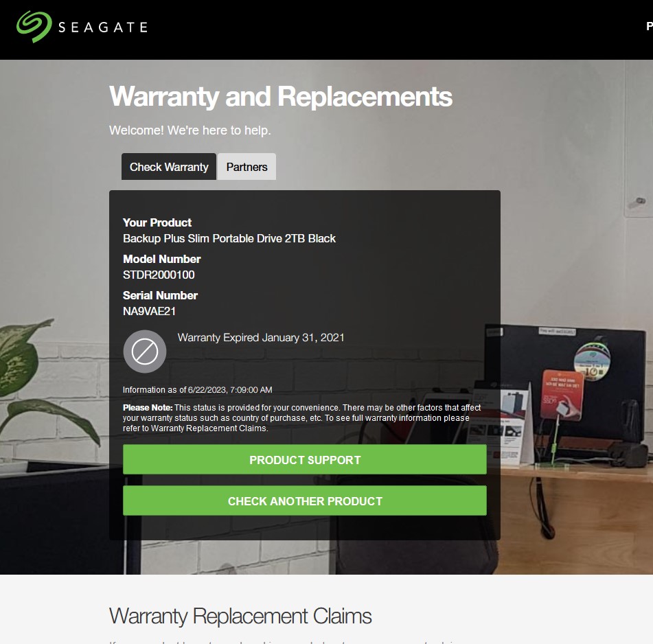Click the Please Note disclaimer paragraph
Image resolution: width=653 pixels, height=644 pixels.
(302, 417)
